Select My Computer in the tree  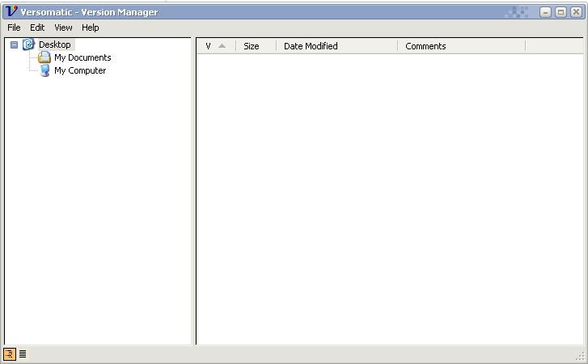[x=80, y=70]
